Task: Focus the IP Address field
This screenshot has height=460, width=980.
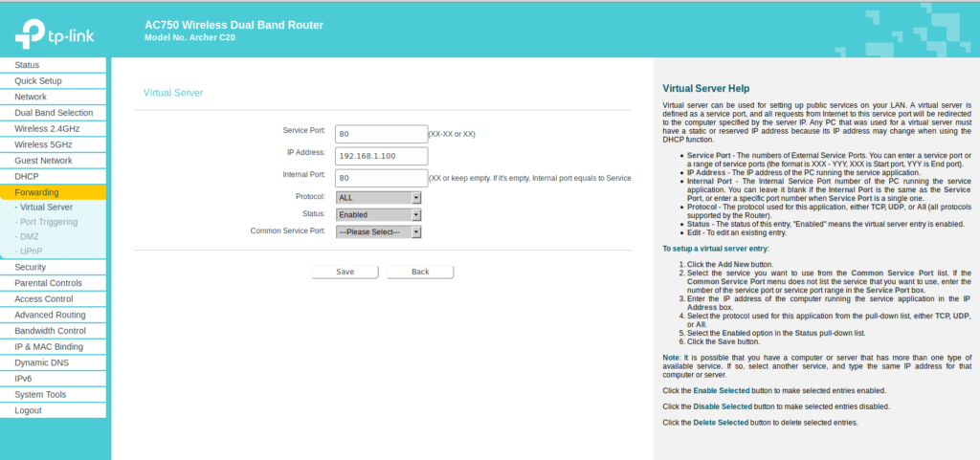Action: pyautogui.click(x=381, y=155)
